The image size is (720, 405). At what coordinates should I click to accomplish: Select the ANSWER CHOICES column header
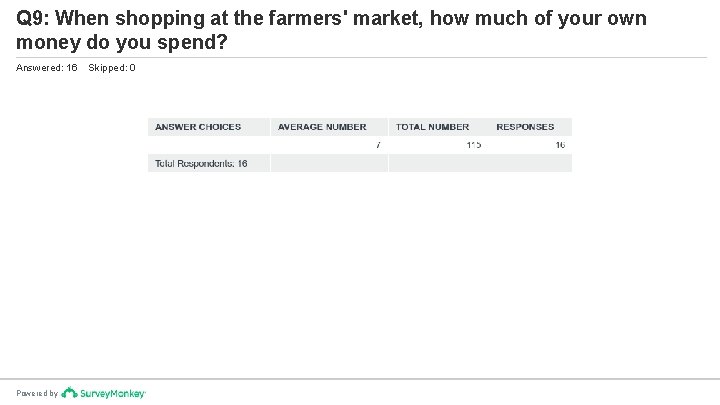[198, 127]
